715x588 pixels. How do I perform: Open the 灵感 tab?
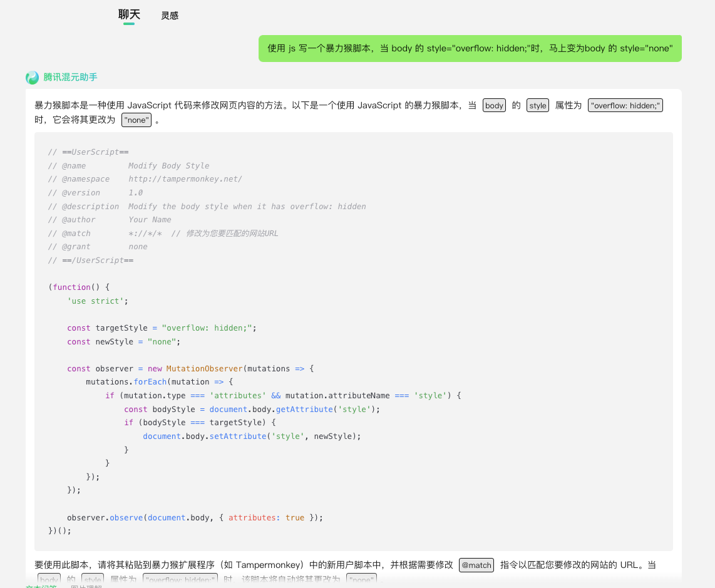point(170,16)
